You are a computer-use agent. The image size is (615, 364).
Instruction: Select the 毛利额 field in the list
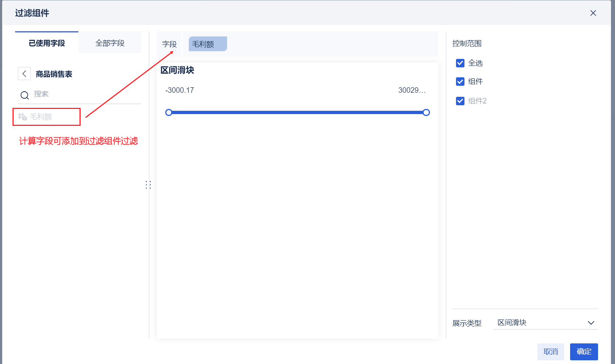(x=41, y=117)
